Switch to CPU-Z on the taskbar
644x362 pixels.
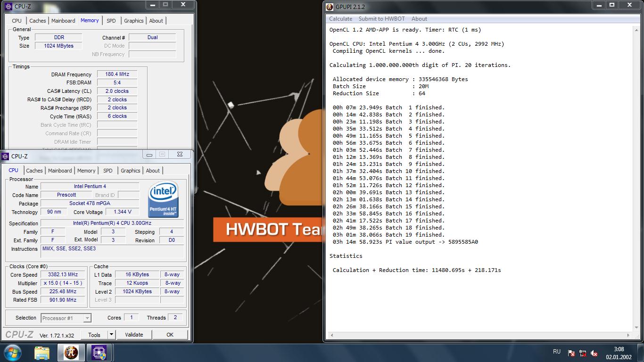click(99, 353)
